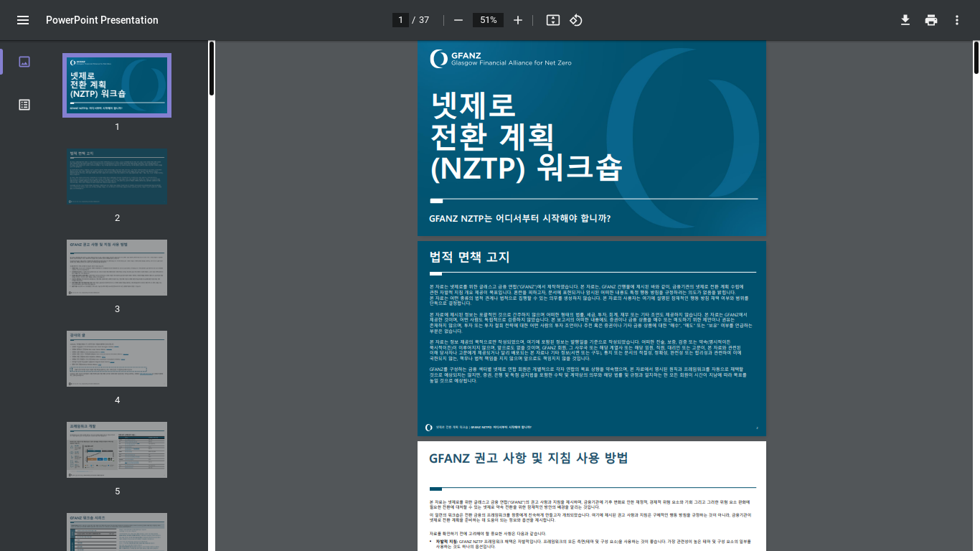Image resolution: width=980 pixels, height=551 pixels.
Task: Click the thumbnail sidebar scrollbar
Action: (x=212, y=68)
